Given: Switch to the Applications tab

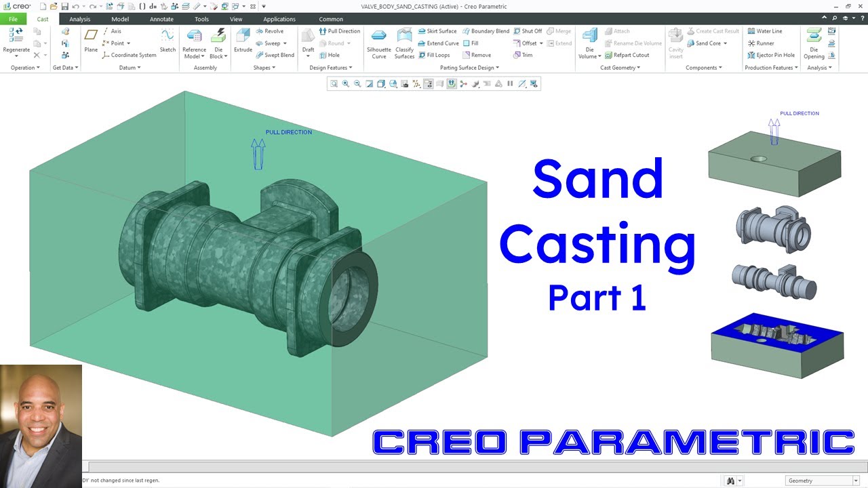Looking at the screenshot, I should pos(279,19).
